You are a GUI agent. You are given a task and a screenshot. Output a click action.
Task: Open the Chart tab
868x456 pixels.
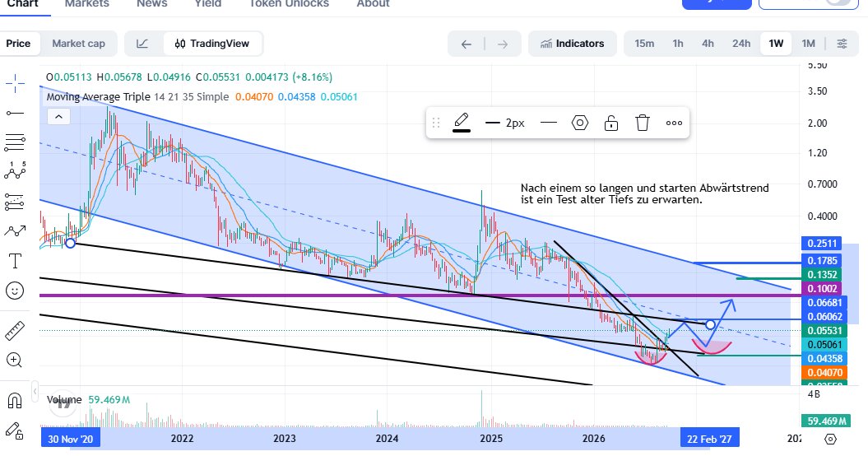(x=23, y=4)
